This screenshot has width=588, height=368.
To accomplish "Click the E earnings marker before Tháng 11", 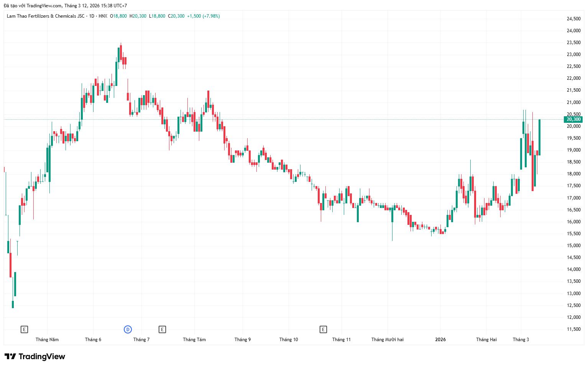I will 323,329.
